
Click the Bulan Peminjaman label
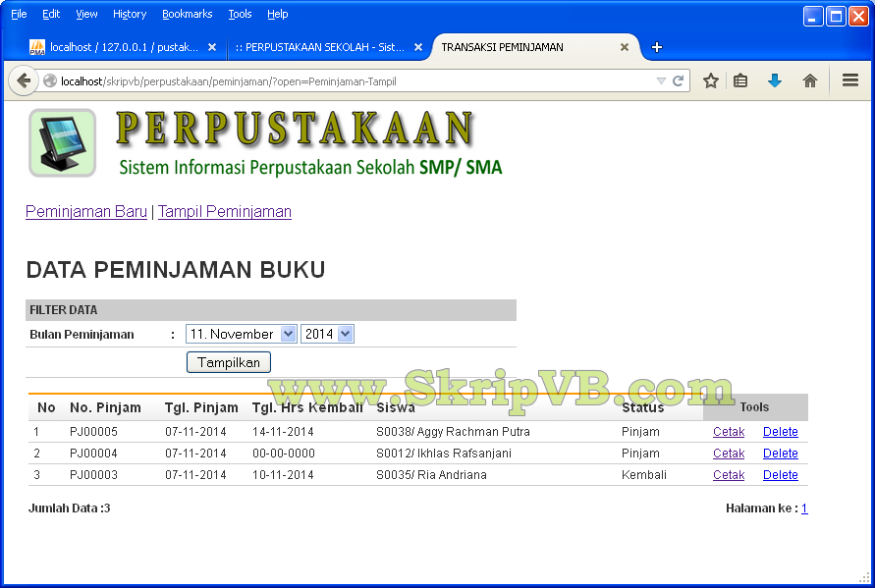[x=82, y=335]
